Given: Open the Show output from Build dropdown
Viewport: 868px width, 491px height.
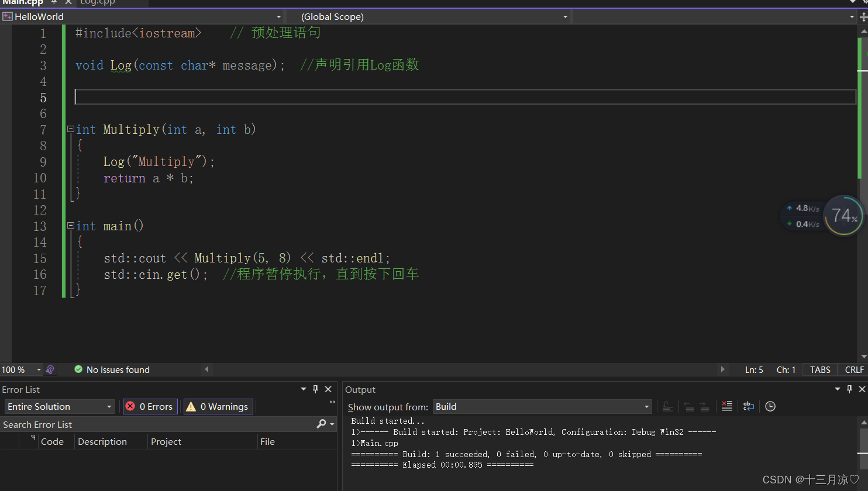Looking at the screenshot, I should pyautogui.click(x=543, y=406).
